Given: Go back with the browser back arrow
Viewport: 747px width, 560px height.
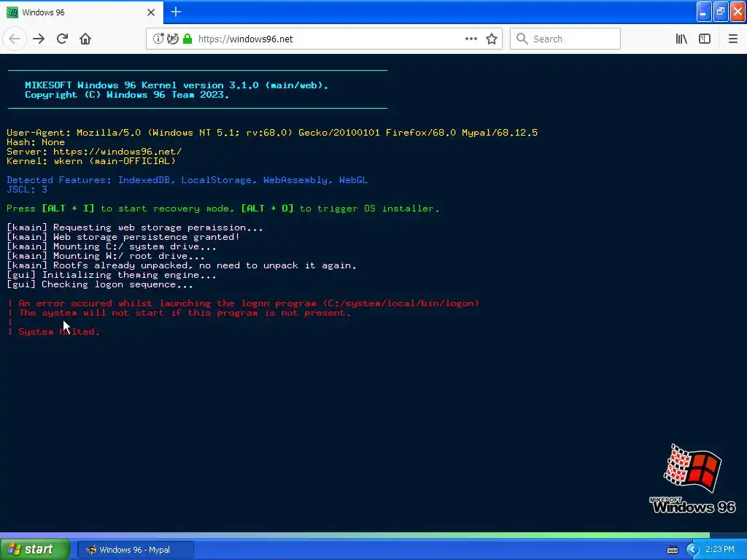Looking at the screenshot, I should (x=15, y=39).
